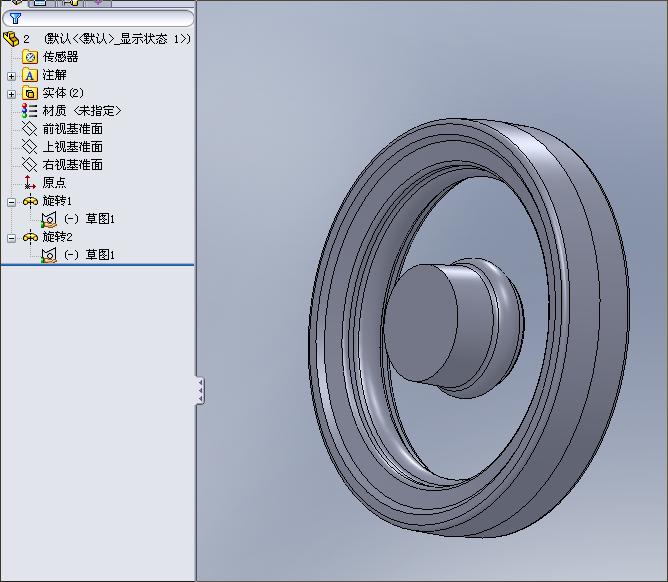Select 材质 <未指定> entry

82,111
